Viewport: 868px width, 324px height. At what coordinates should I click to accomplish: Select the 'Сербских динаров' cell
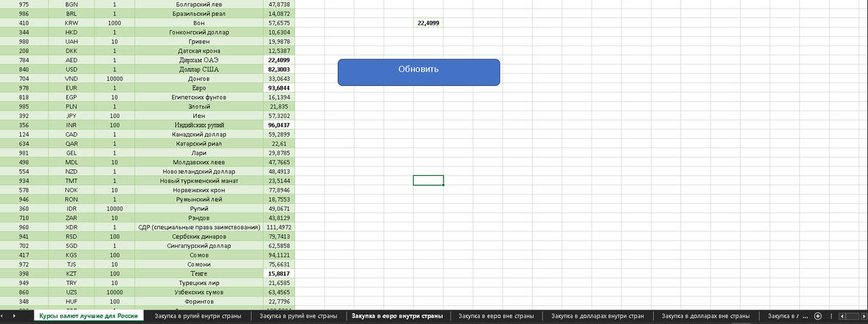(x=199, y=236)
